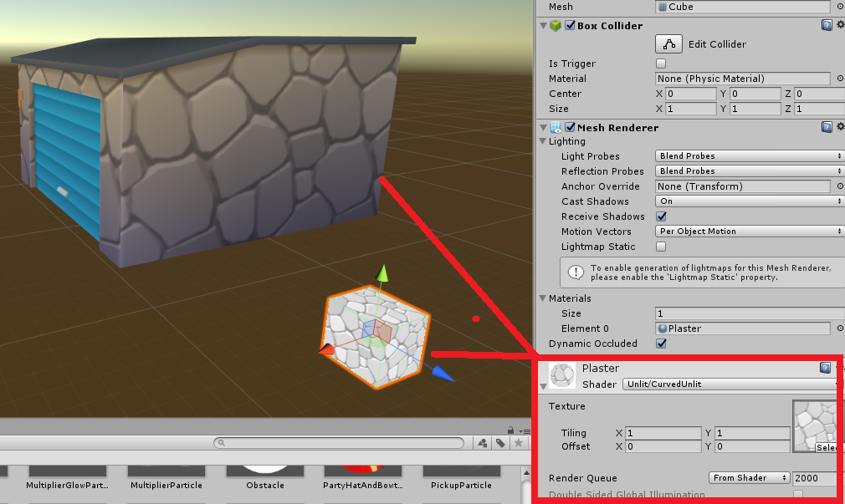This screenshot has width=845, height=504.
Task: Click the Select button on texture preview
Action: click(825, 447)
